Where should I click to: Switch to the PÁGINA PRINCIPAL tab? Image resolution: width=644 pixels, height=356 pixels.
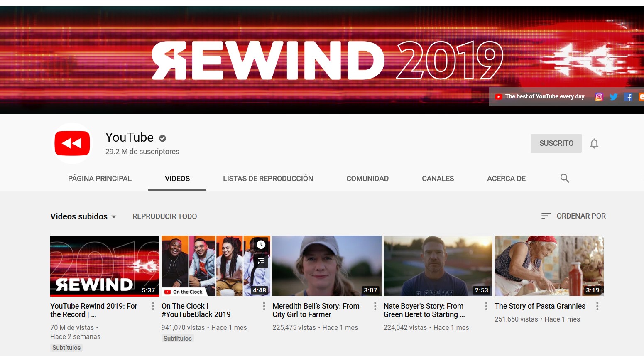pyautogui.click(x=100, y=179)
